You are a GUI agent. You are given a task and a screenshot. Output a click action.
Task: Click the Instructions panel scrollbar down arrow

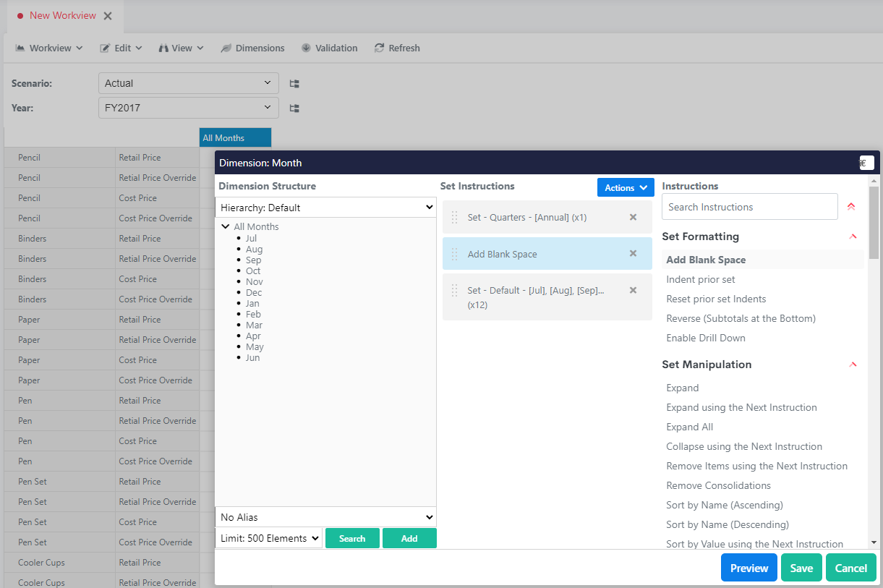click(874, 542)
